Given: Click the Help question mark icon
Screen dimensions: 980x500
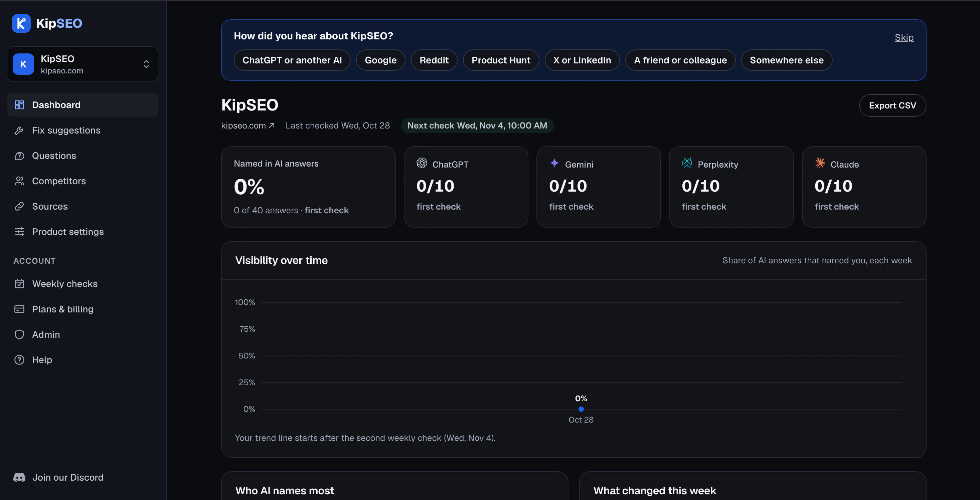Looking at the screenshot, I should coord(19,360).
